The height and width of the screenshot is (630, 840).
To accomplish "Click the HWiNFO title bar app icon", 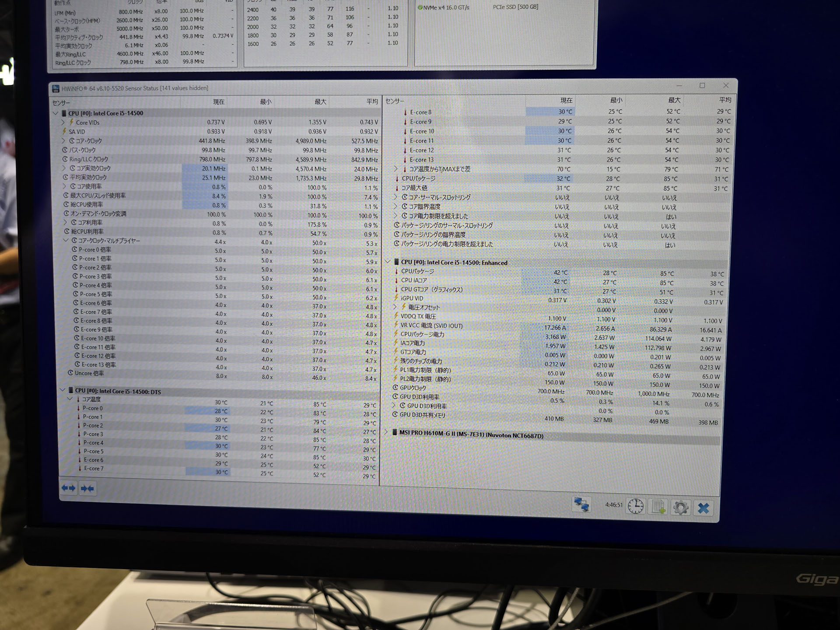I will pyautogui.click(x=56, y=89).
